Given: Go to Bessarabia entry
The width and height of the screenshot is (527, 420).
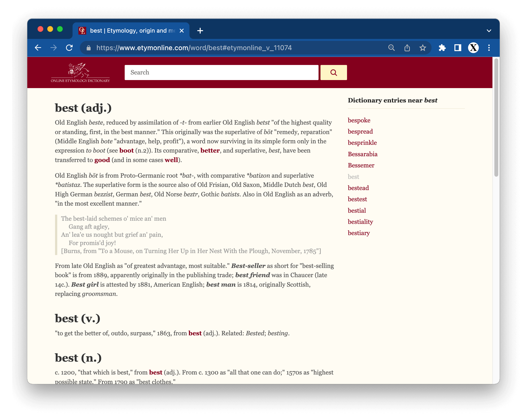Looking at the screenshot, I should coord(363,154).
